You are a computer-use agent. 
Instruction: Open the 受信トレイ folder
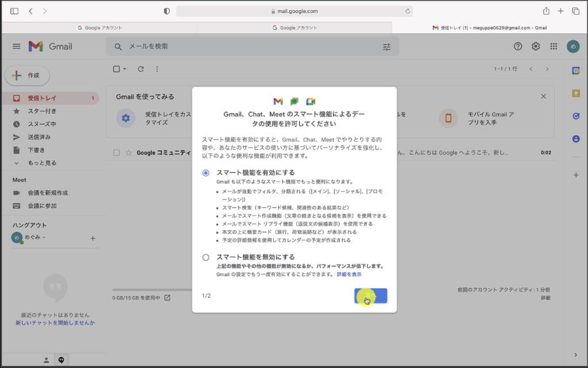[52, 98]
